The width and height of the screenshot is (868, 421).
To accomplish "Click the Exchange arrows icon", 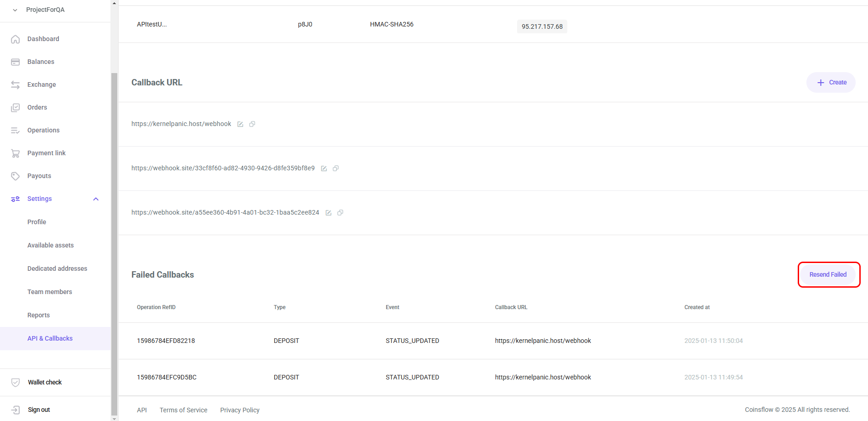I will coord(16,84).
